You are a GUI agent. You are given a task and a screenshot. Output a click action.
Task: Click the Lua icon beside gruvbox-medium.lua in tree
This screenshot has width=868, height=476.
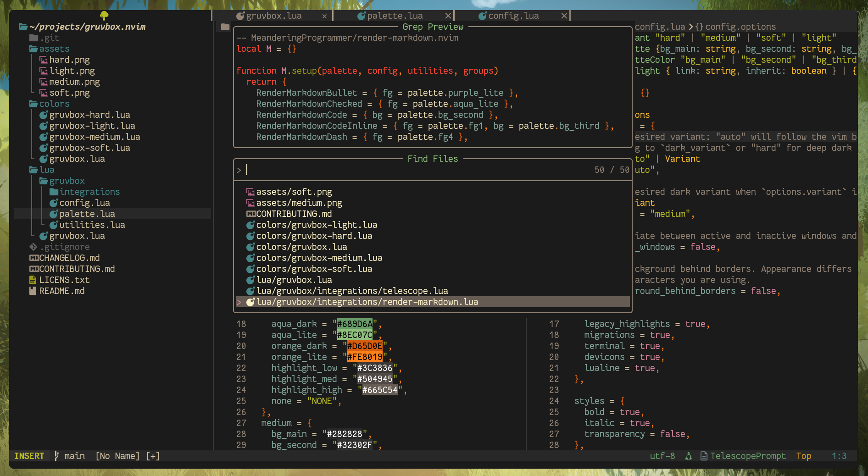[44, 137]
